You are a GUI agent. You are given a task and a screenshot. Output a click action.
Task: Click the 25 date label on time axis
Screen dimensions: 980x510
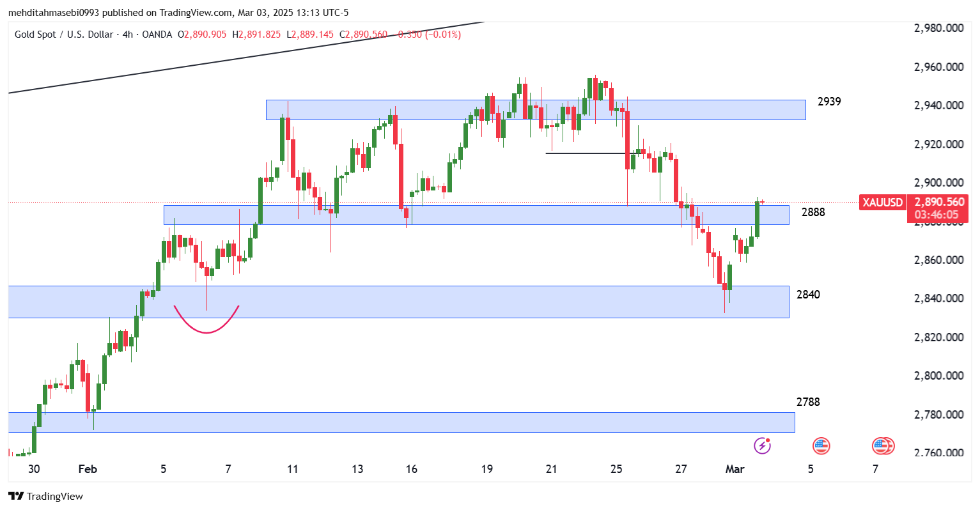616,469
